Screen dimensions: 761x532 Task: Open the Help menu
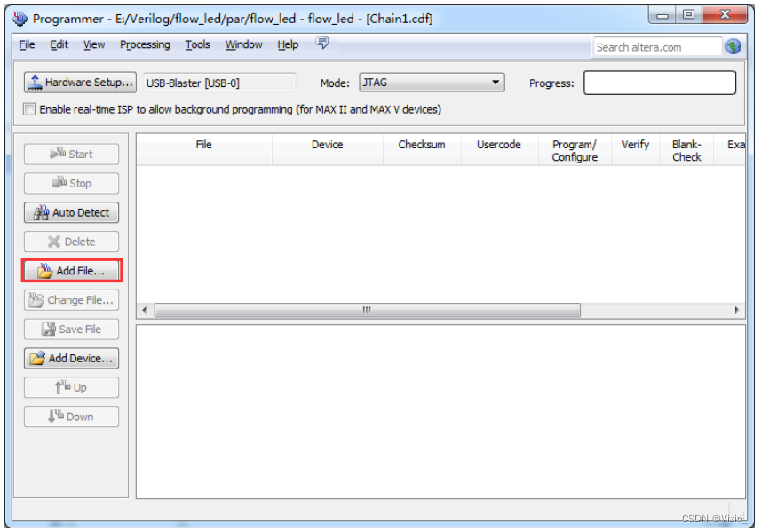click(x=288, y=44)
